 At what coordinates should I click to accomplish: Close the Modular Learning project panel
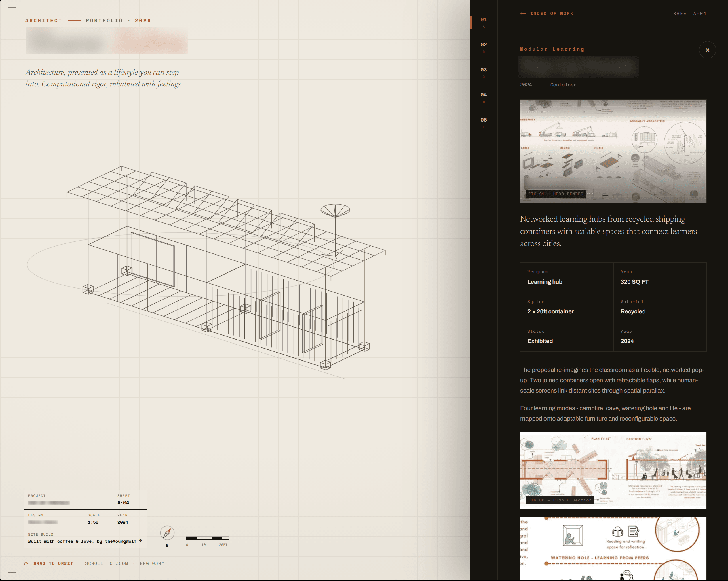coord(707,50)
